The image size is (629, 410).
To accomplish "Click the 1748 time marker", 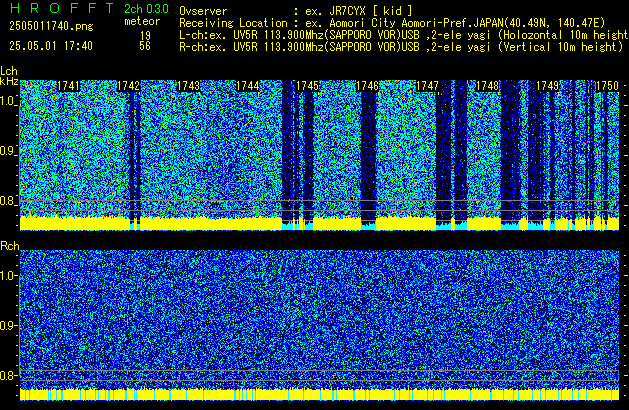I will click(x=487, y=86).
